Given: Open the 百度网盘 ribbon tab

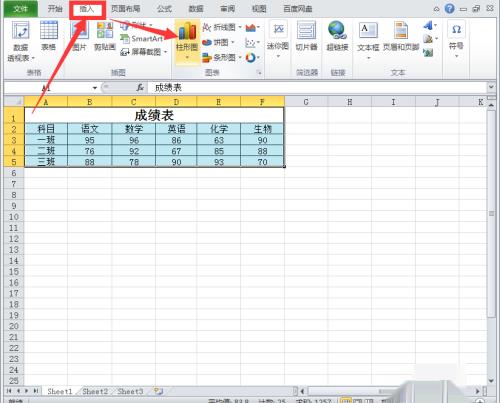Looking at the screenshot, I should 298,9.
